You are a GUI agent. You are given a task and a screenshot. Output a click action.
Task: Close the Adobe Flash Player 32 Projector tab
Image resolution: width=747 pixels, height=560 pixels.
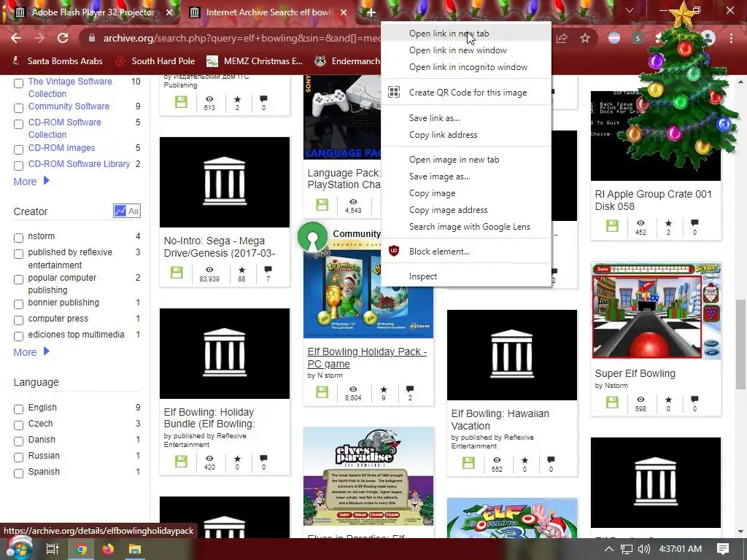pyautogui.click(x=169, y=12)
